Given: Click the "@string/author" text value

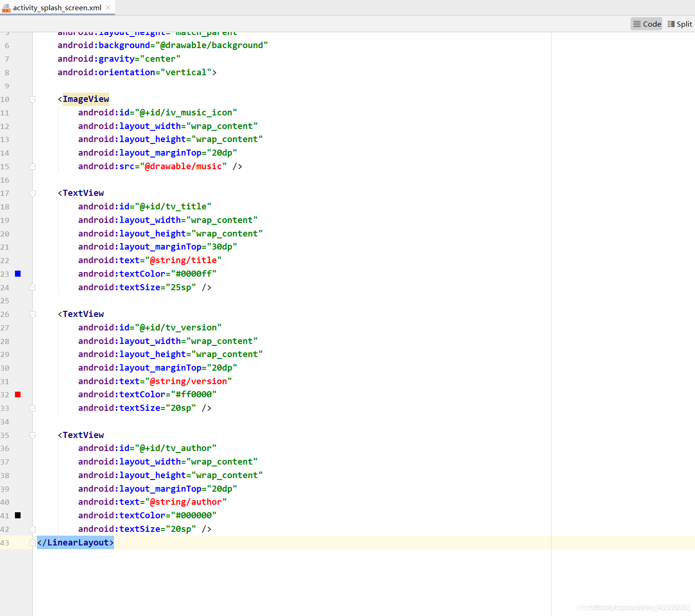Looking at the screenshot, I should click(186, 502).
